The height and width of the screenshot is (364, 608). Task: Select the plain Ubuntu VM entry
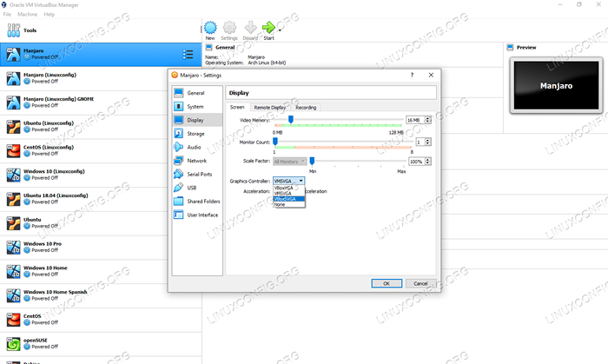[101, 223]
